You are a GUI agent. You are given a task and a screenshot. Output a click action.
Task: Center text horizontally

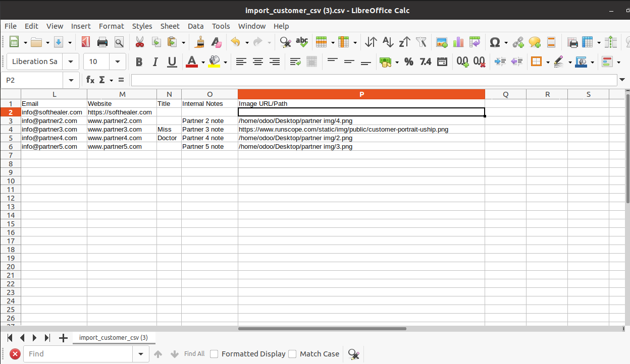[x=258, y=62]
